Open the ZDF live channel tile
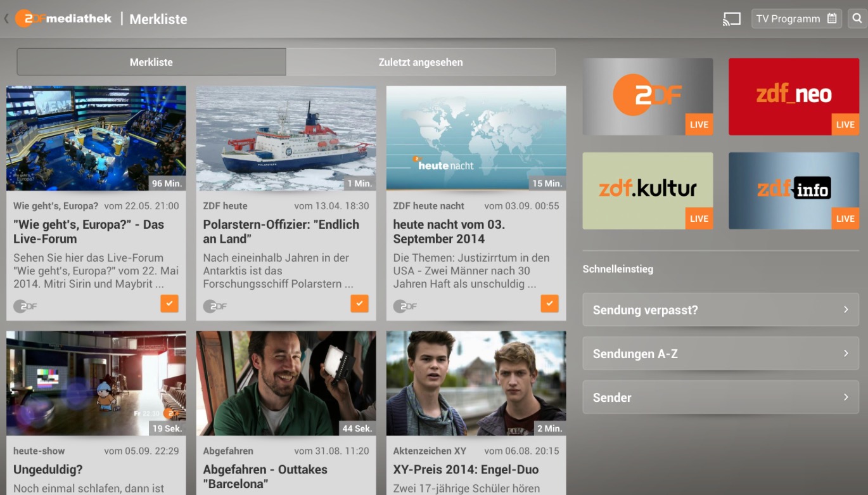 tap(648, 96)
